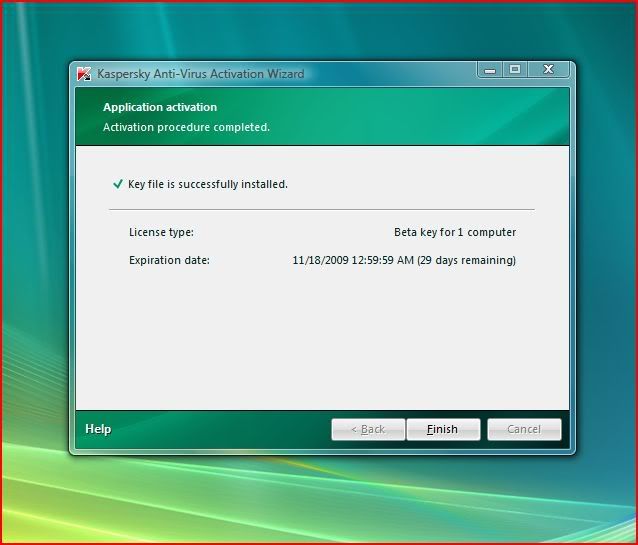Screen dimensions: 638x545
Task: Select the 'Expiration date:' label
Action: (x=169, y=260)
